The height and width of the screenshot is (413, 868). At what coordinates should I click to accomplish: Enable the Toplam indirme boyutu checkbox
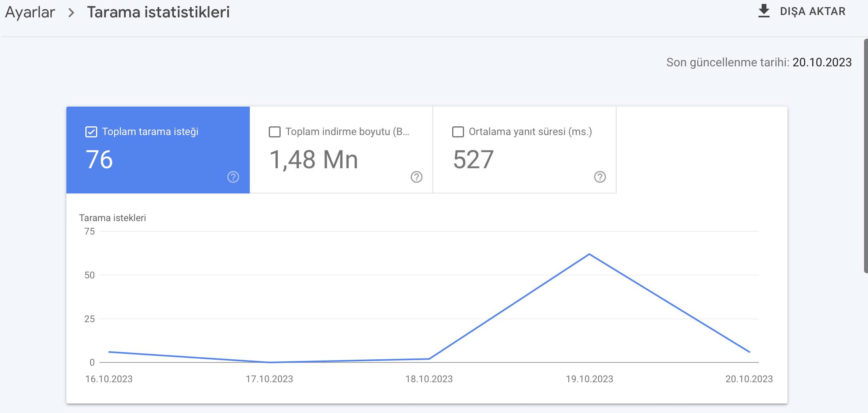point(275,132)
